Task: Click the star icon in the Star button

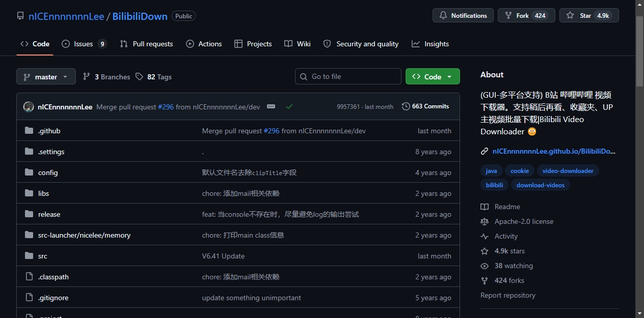Action: [x=570, y=16]
